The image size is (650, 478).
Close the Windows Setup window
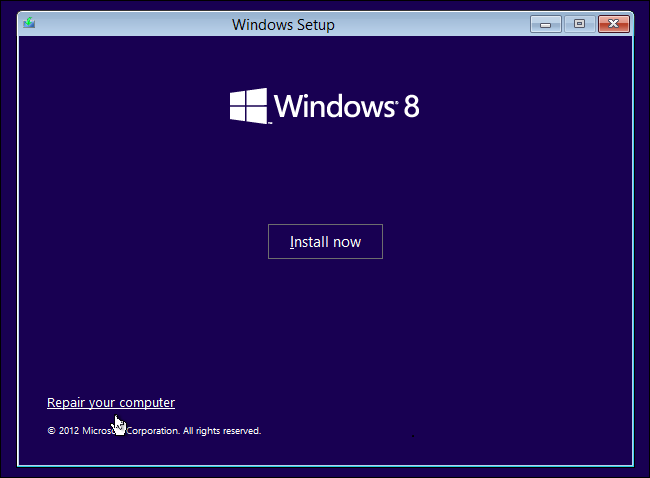pyautogui.click(x=614, y=24)
